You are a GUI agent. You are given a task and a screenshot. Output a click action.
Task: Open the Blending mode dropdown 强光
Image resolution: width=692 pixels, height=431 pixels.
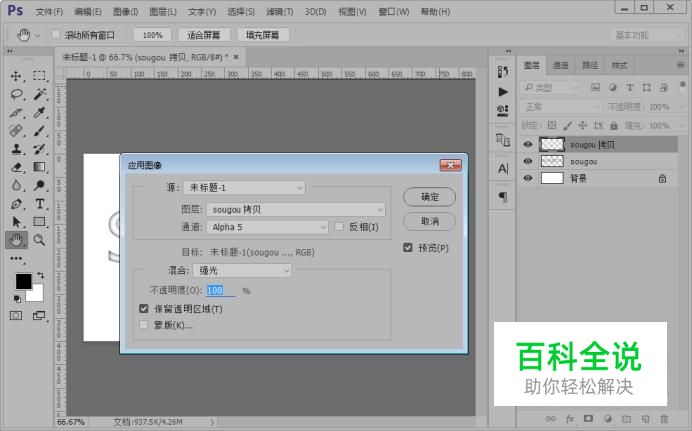242,270
